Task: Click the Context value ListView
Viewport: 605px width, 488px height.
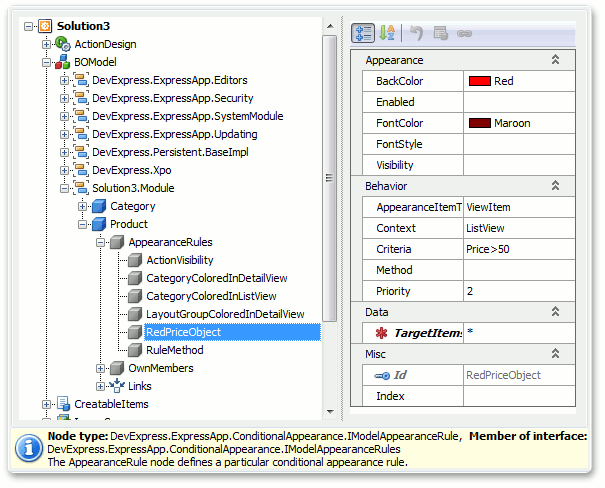Action: pyautogui.click(x=519, y=228)
